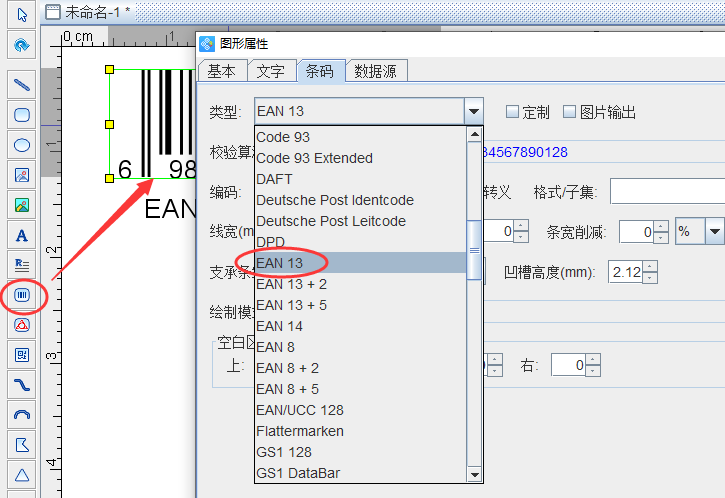
Task: Choose EAN/UCC 128 type
Action: (x=361, y=410)
